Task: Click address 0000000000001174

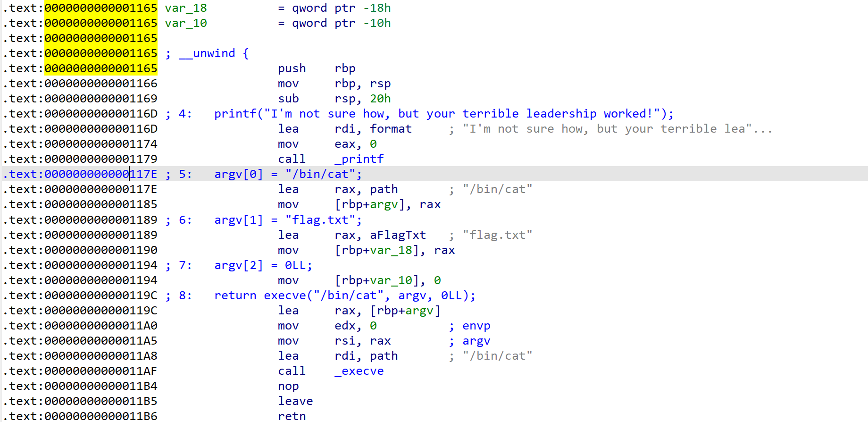Action: click(x=101, y=144)
